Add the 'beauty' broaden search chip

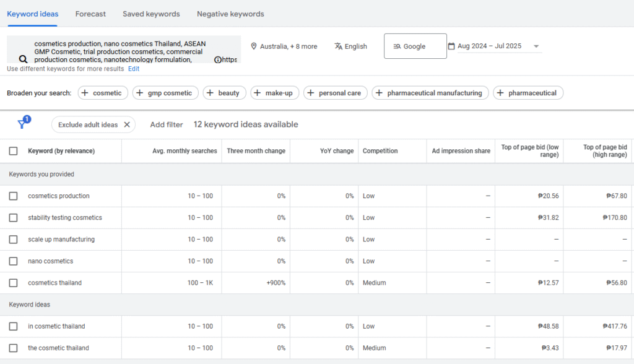coord(224,93)
